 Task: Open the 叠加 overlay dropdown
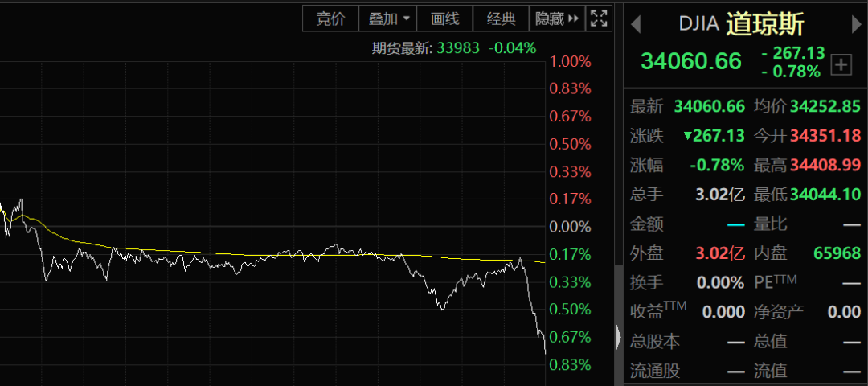pyautogui.click(x=389, y=18)
